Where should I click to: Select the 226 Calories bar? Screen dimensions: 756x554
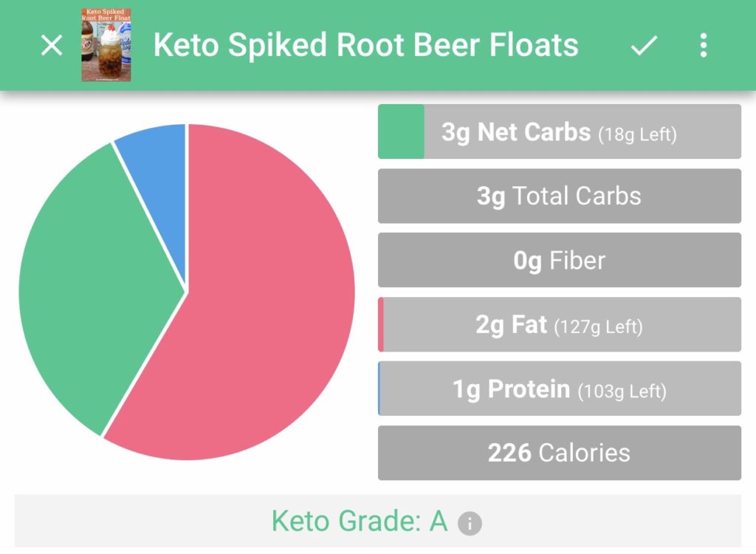559,453
